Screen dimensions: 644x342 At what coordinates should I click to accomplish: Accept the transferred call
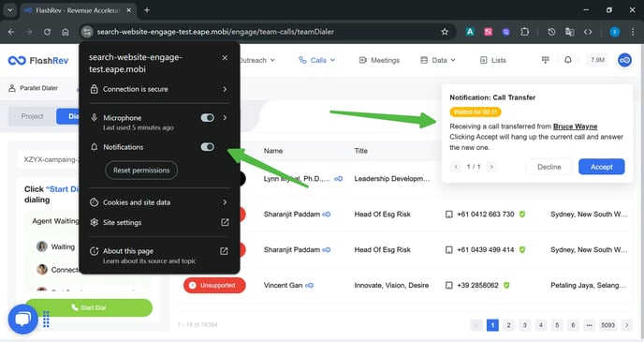(x=601, y=167)
